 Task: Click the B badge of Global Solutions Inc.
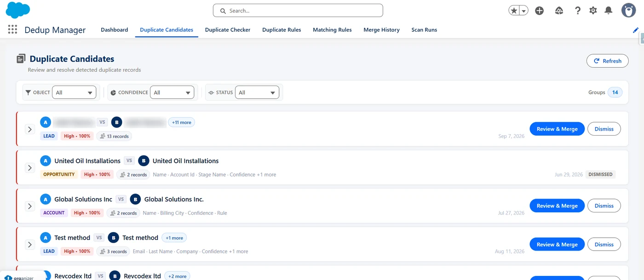click(x=135, y=200)
